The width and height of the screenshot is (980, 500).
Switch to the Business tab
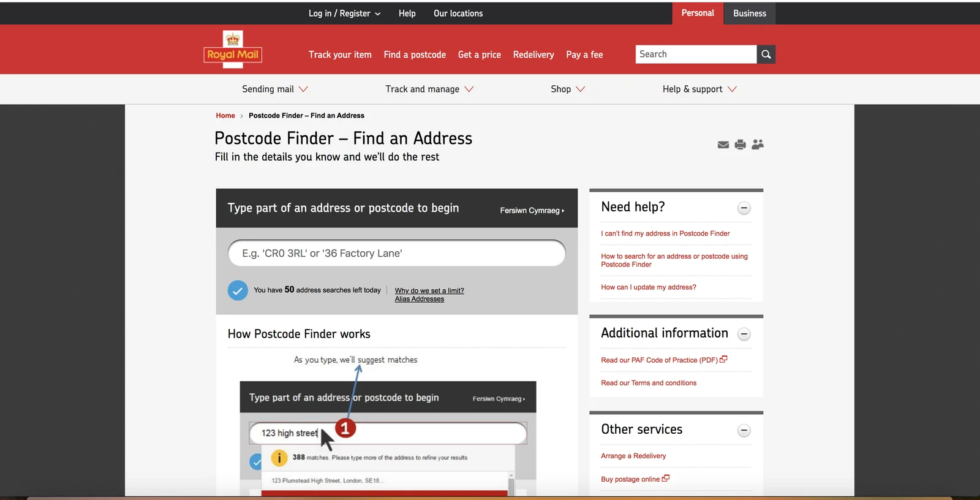point(750,13)
